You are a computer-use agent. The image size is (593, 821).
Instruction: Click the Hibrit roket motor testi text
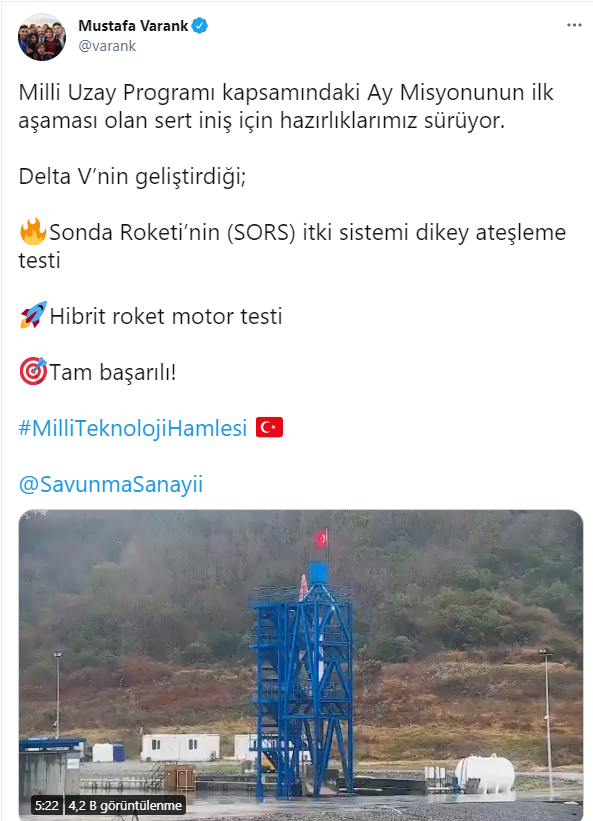click(x=166, y=316)
